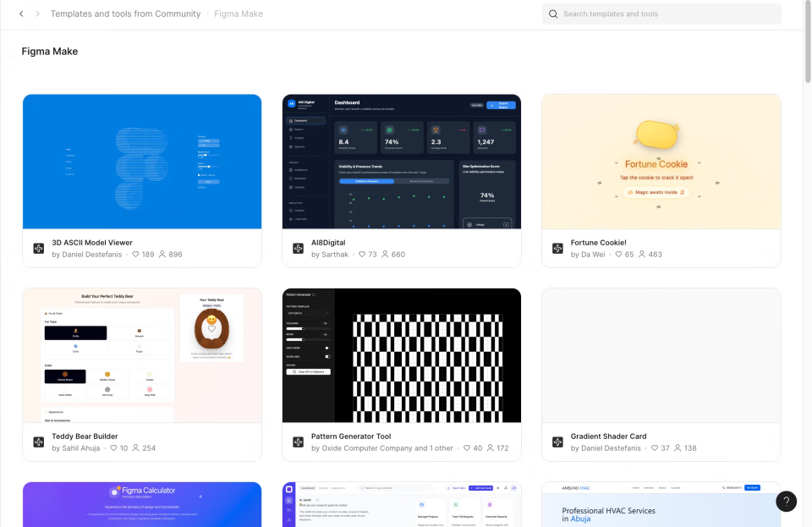Image resolution: width=812 pixels, height=527 pixels.
Task: Click the 37 likes count
Action: (665, 448)
